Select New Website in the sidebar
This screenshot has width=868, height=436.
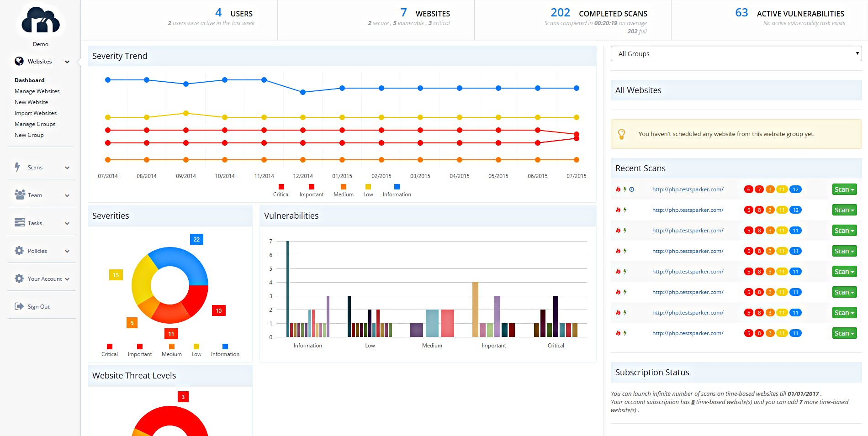tap(31, 102)
